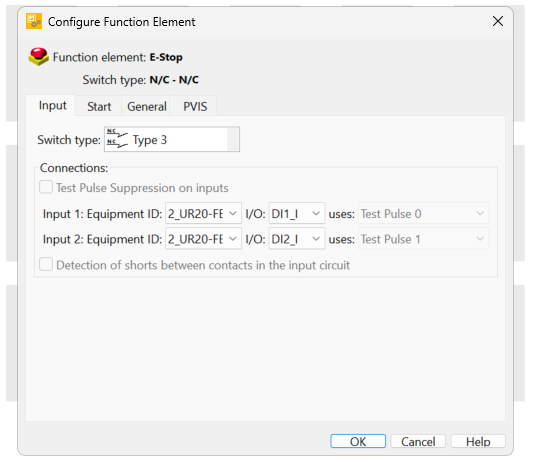The width and height of the screenshot is (539, 469).
Task: Open the Test Pulse 0 dropdown
Action: tap(423, 214)
